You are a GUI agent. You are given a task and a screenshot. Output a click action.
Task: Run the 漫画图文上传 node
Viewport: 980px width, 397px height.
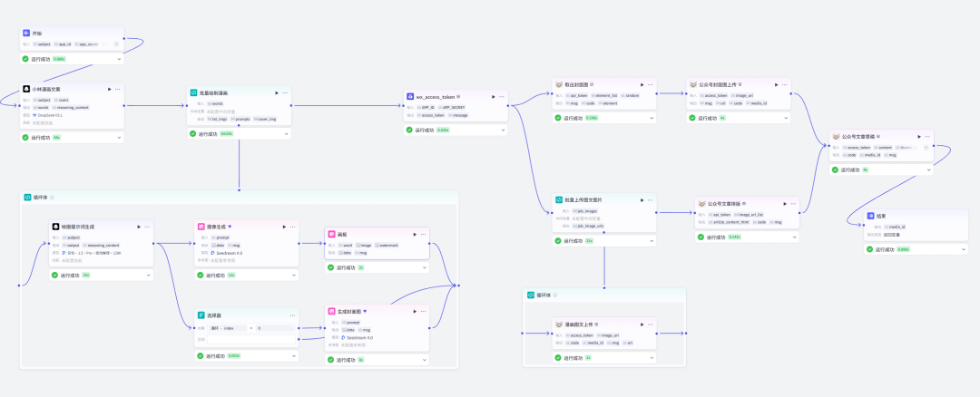(x=642, y=324)
